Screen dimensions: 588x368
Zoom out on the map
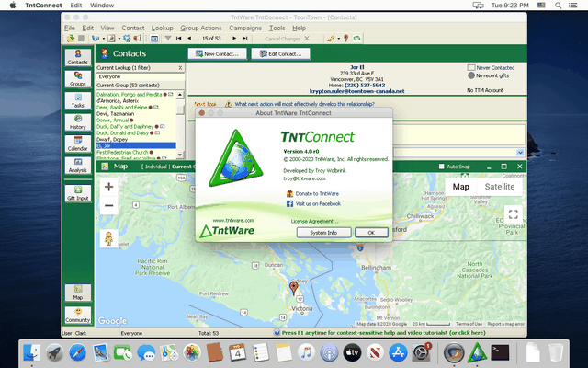point(108,205)
